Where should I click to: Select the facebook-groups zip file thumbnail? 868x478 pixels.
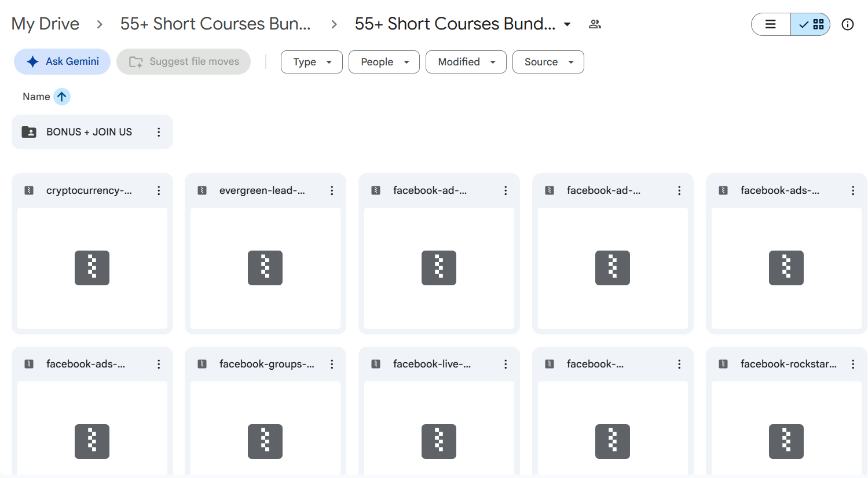click(265, 428)
